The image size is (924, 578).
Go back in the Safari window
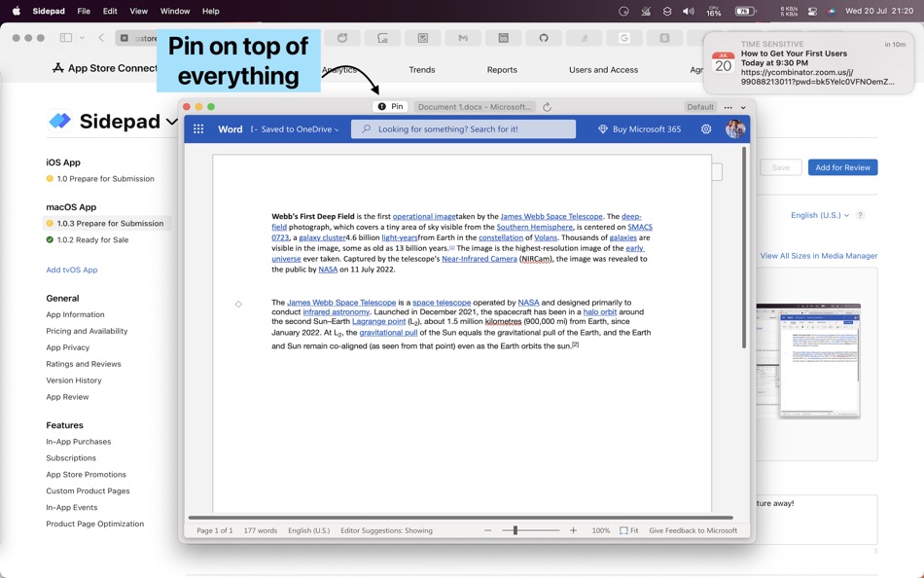click(101, 38)
